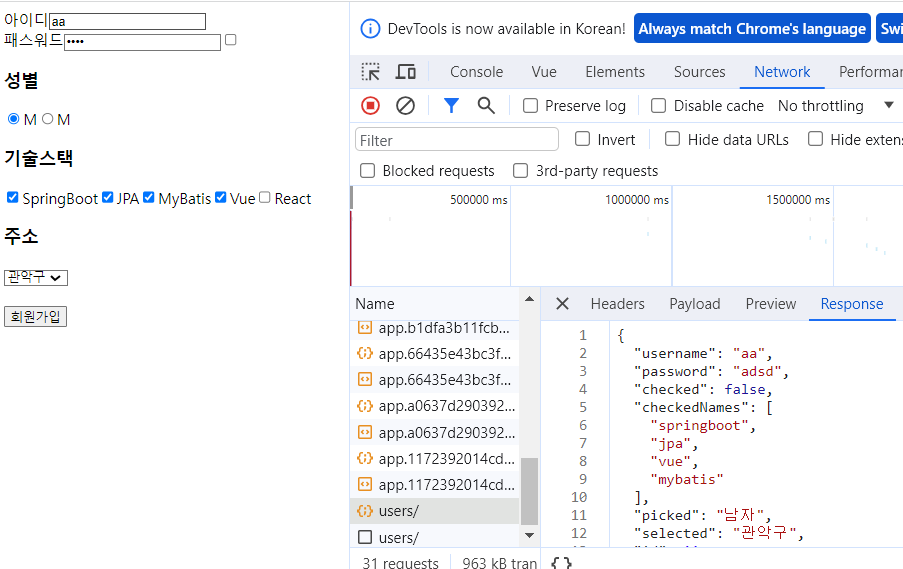
Task: Close the request details panel
Action: point(562,304)
